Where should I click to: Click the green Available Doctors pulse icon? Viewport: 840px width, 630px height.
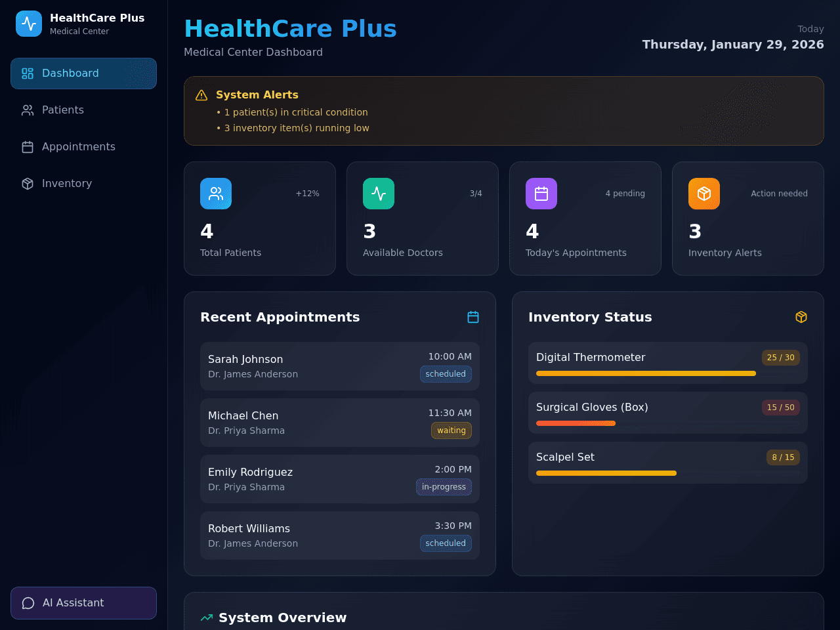379,194
